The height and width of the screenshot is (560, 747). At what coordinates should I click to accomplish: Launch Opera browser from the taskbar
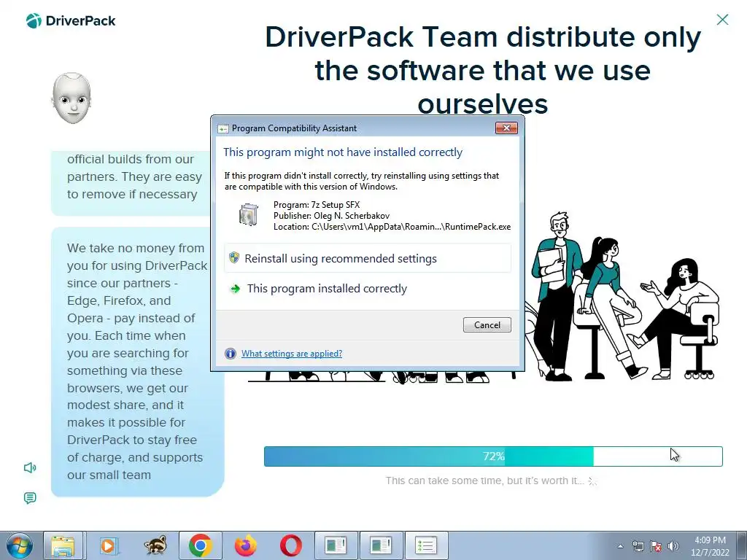pyautogui.click(x=290, y=545)
